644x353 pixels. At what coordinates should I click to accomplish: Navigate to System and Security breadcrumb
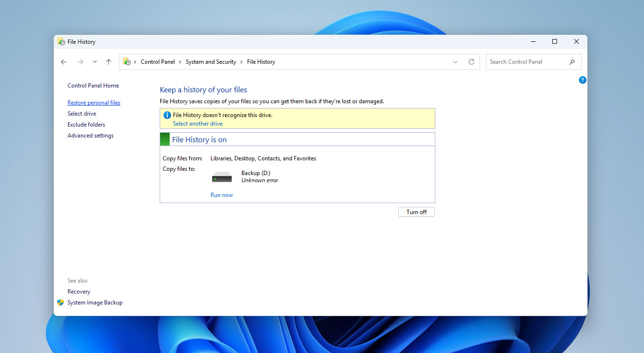211,61
